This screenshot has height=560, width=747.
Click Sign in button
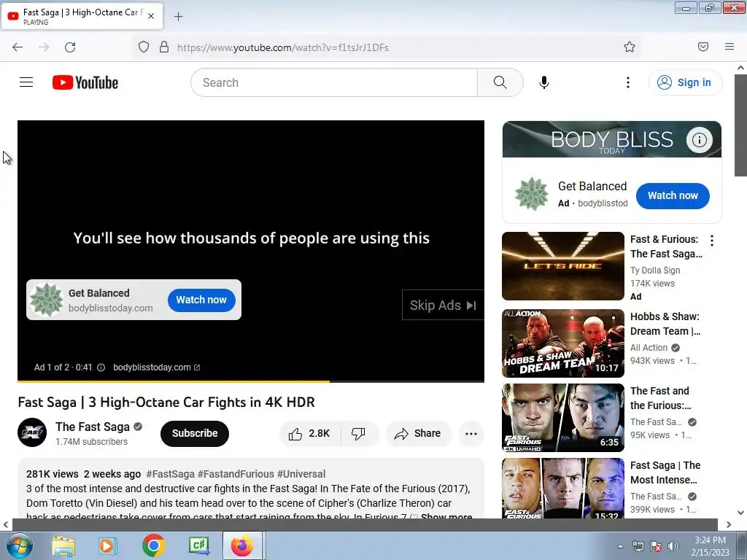(x=685, y=82)
